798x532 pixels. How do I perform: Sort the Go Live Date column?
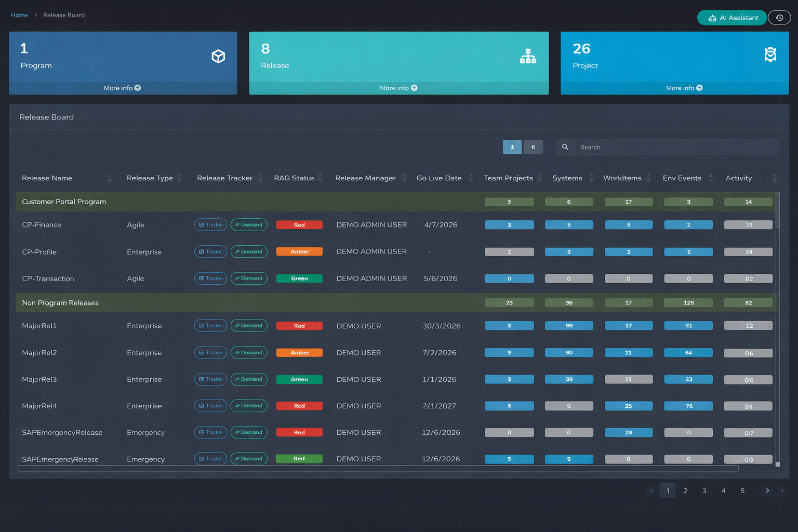(x=471, y=178)
